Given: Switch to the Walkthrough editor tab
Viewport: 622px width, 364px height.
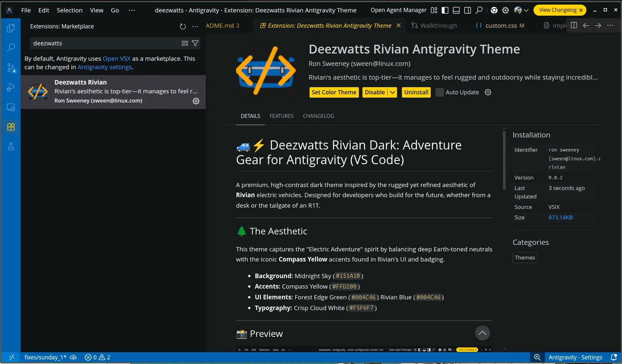Looking at the screenshot, I should click(x=438, y=25).
